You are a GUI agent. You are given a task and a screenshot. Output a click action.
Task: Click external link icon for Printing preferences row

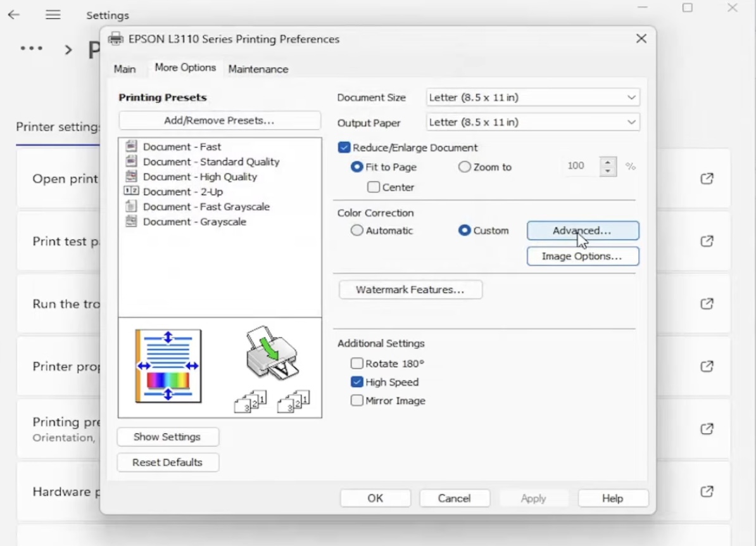707,429
